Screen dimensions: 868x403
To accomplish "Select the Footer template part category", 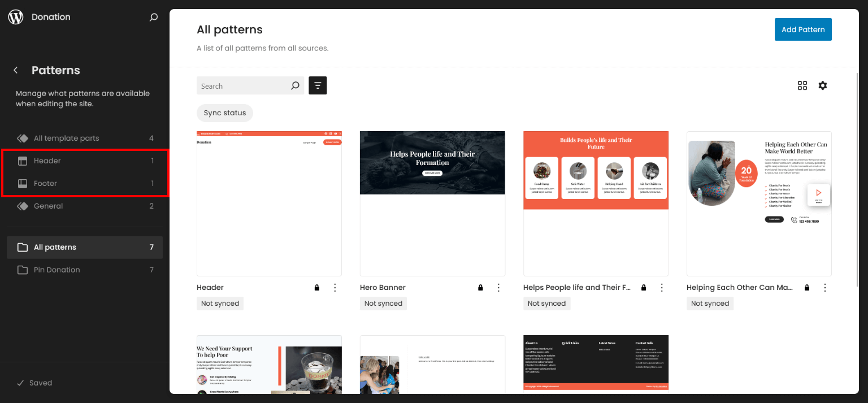I will (x=45, y=184).
